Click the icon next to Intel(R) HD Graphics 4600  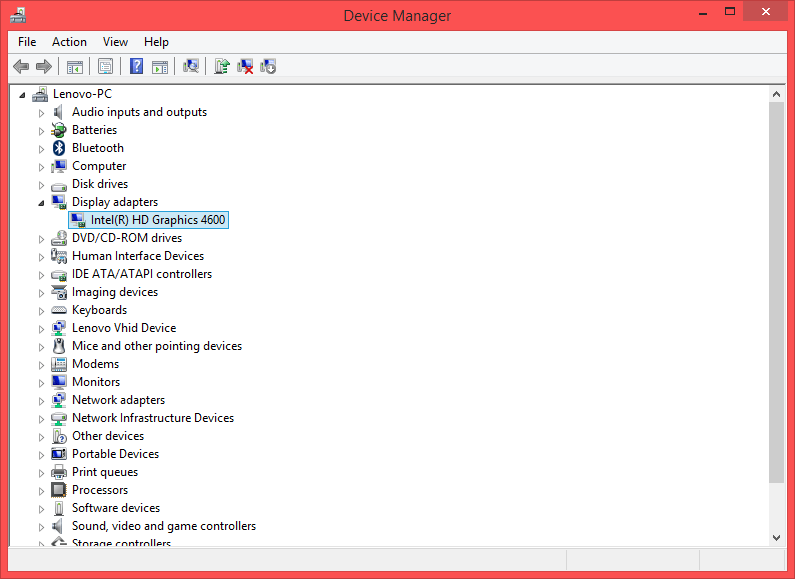(78, 220)
